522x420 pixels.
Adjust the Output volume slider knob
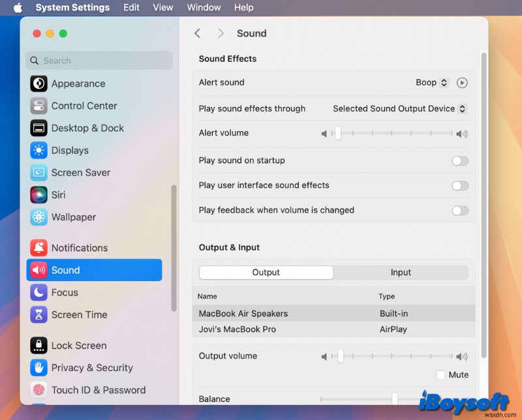[340, 357]
